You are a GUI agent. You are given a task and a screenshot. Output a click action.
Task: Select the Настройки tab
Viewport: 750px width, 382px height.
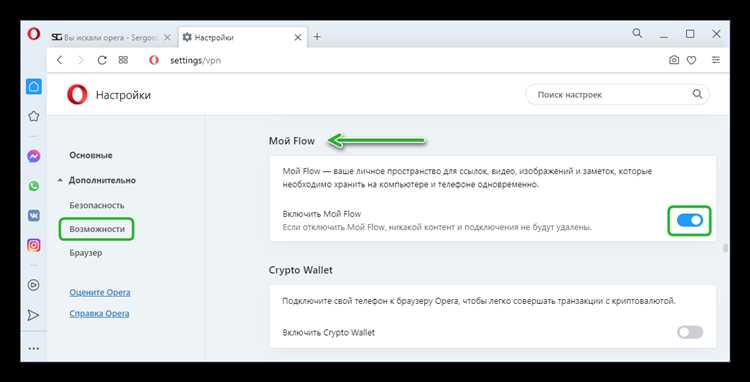click(242, 37)
